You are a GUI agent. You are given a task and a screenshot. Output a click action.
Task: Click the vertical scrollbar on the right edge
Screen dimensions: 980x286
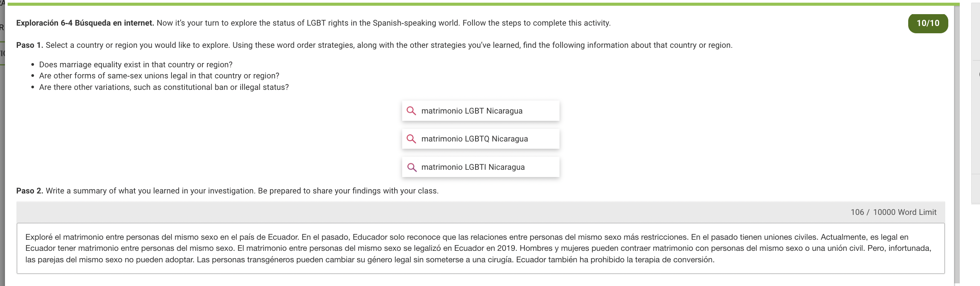(957, 145)
